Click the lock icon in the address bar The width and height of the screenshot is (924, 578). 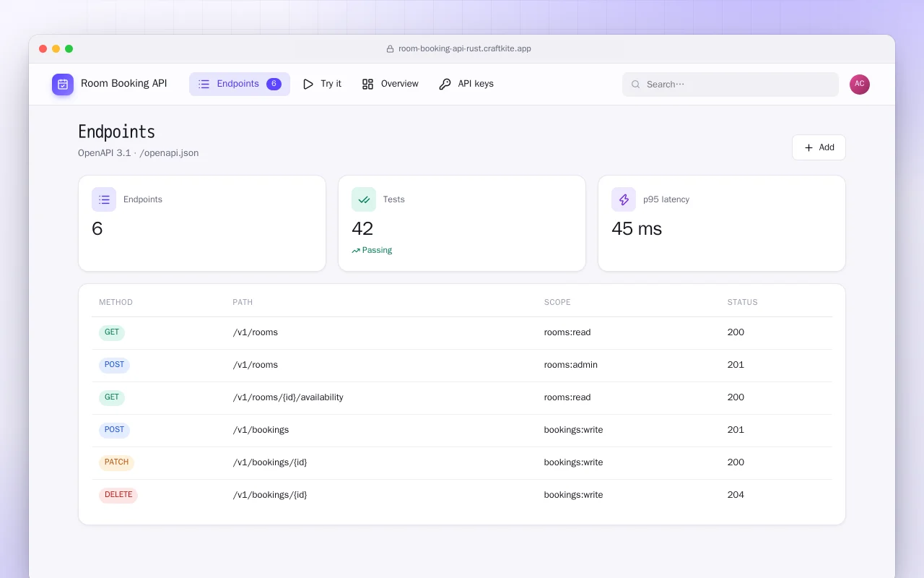(x=391, y=49)
